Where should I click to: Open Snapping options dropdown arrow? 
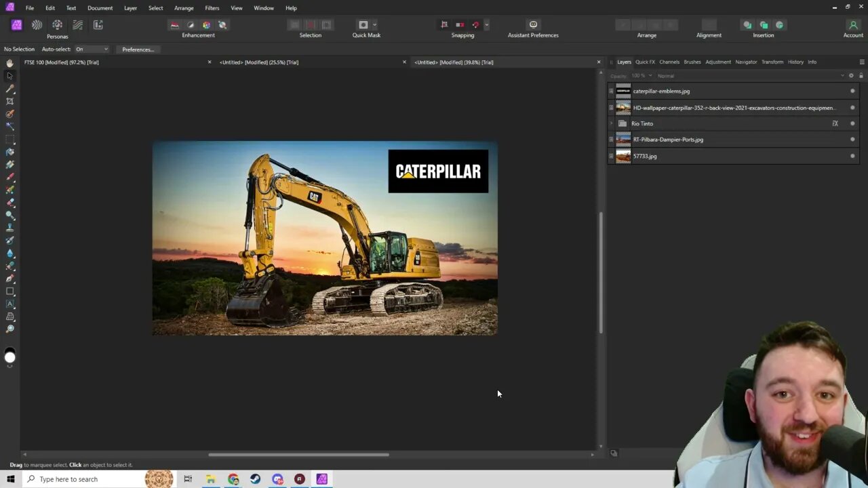486,25
